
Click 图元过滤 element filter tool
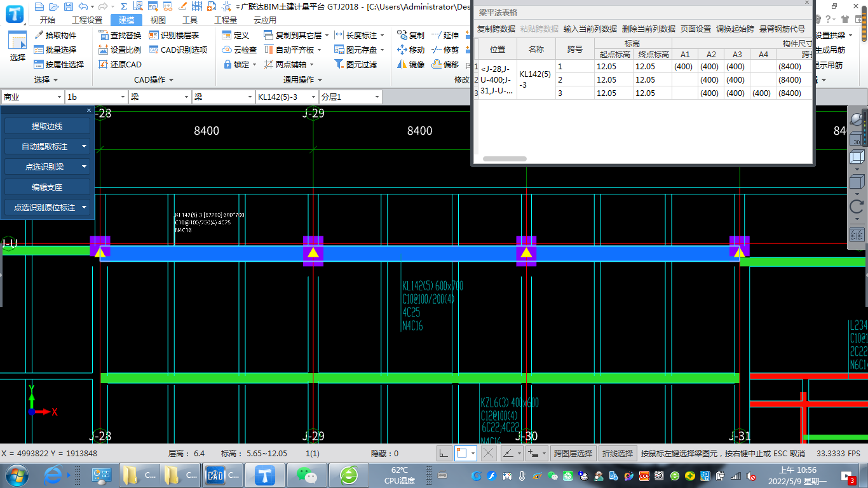355,64
